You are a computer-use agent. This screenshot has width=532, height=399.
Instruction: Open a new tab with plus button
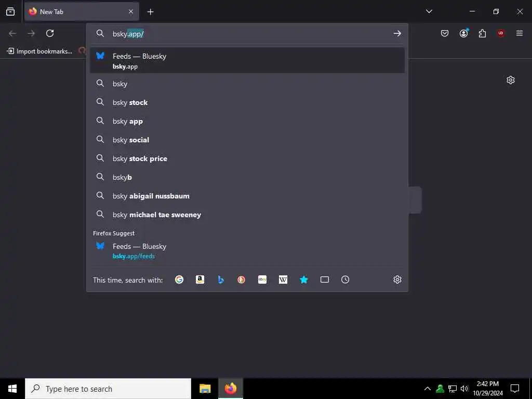150,11
